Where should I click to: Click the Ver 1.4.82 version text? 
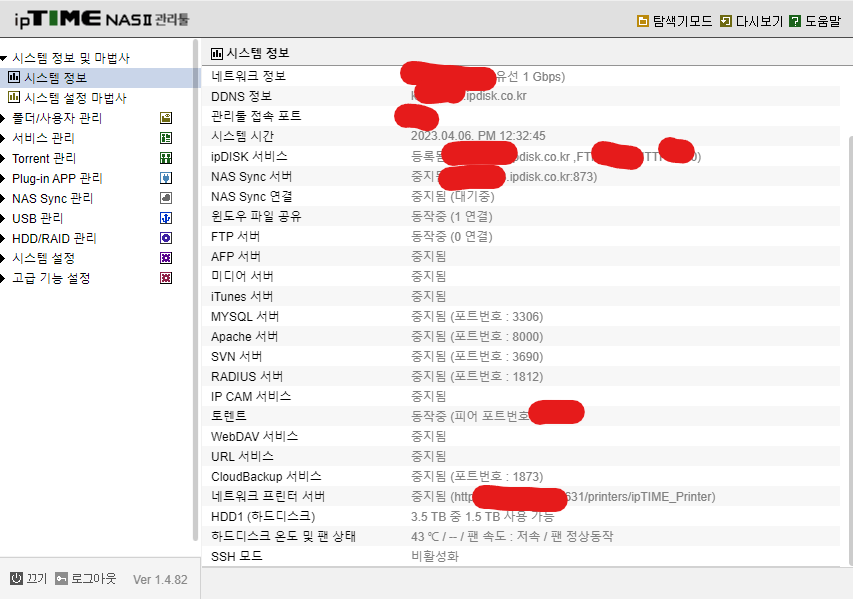[160, 579]
